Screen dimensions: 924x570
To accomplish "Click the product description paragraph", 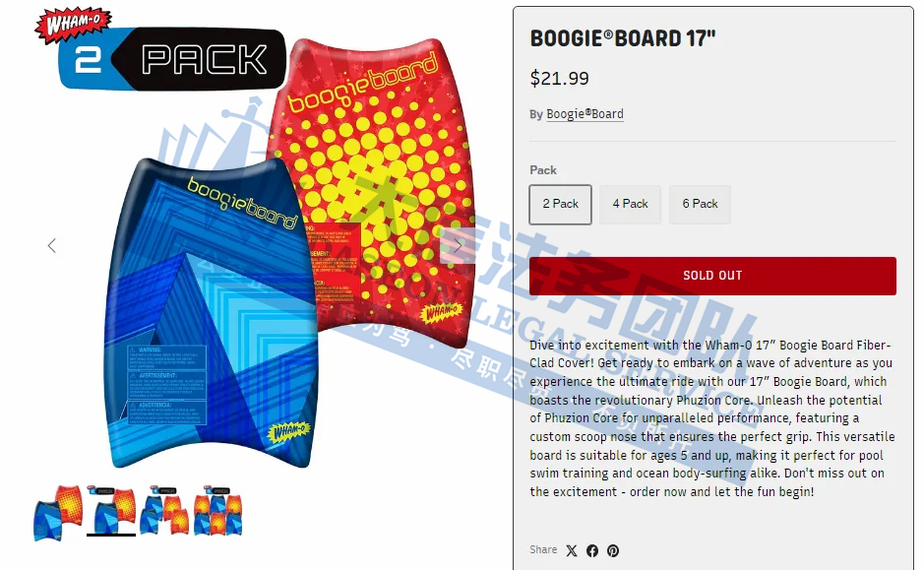I will (711, 418).
